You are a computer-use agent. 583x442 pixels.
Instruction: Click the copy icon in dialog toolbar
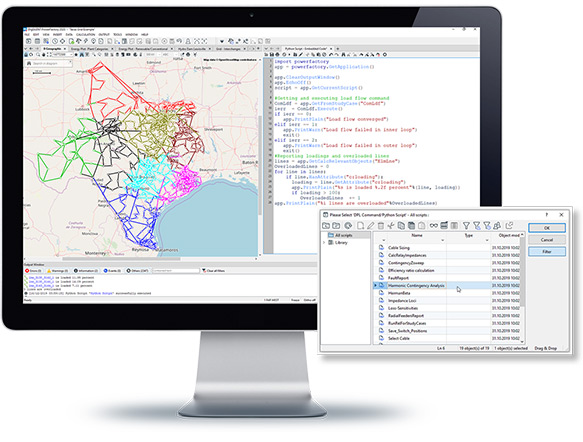(x=401, y=226)
